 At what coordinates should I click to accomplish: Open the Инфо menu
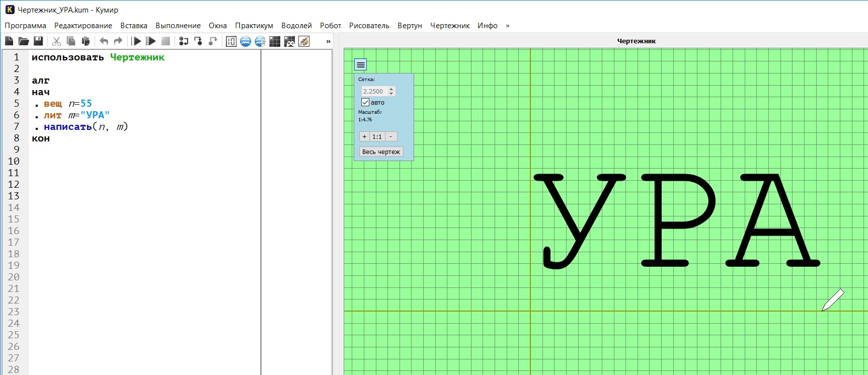point(488,26)
